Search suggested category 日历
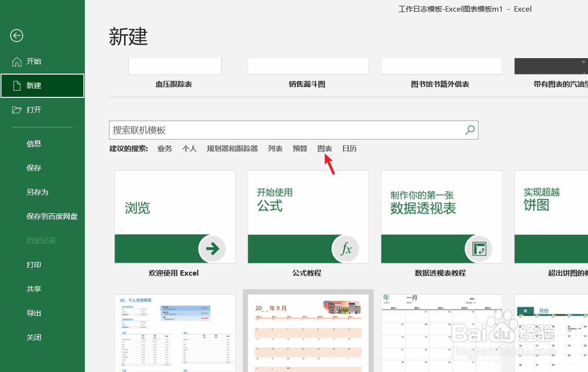Viewport: 588px width, 372px height. tap(350, 149)
